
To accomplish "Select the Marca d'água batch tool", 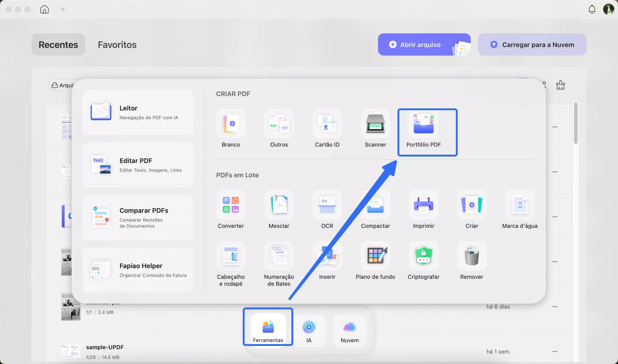I will pyautogui.click(x=520, y=205).
